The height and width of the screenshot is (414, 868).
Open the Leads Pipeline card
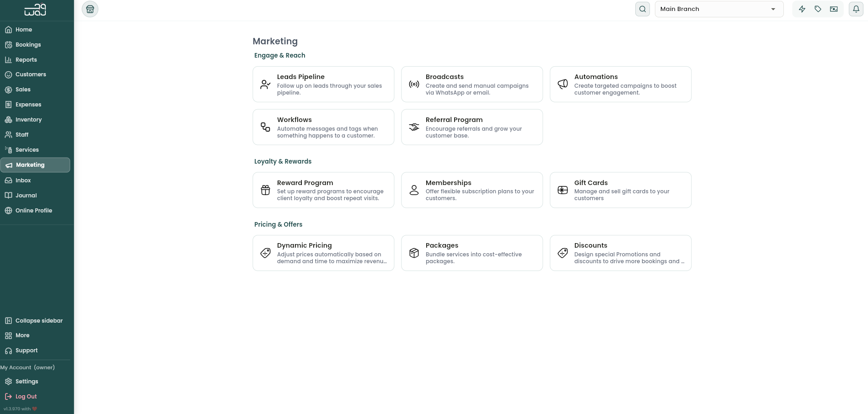click(x=323, y=85)
